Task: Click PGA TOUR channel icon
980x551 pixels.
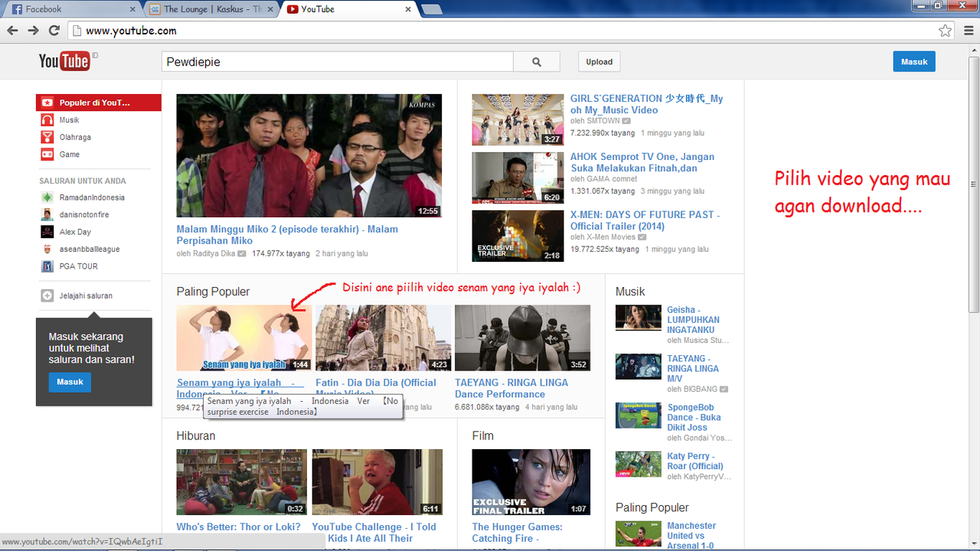Action: [x=47, y=266]
